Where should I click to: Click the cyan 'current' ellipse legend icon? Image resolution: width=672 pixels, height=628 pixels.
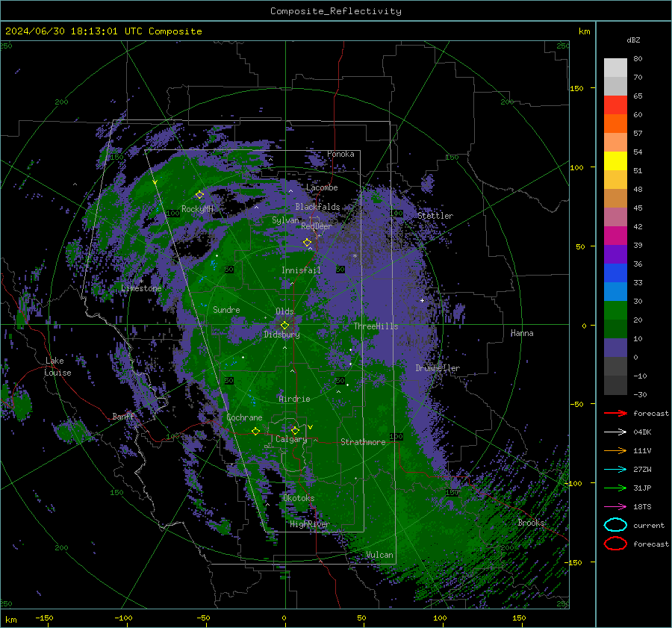[615, 525]
